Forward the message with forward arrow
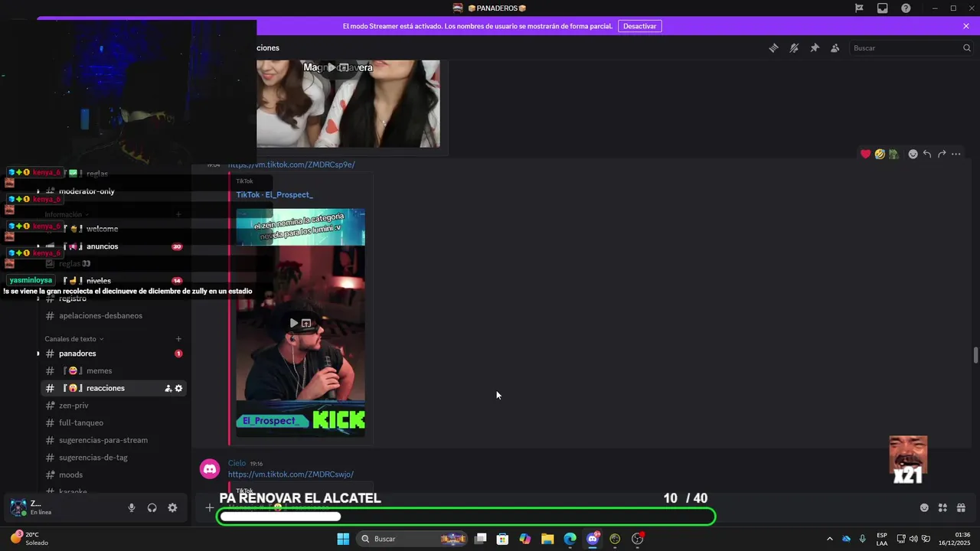This screenshot has width=980, height=551. click(942, 154)
